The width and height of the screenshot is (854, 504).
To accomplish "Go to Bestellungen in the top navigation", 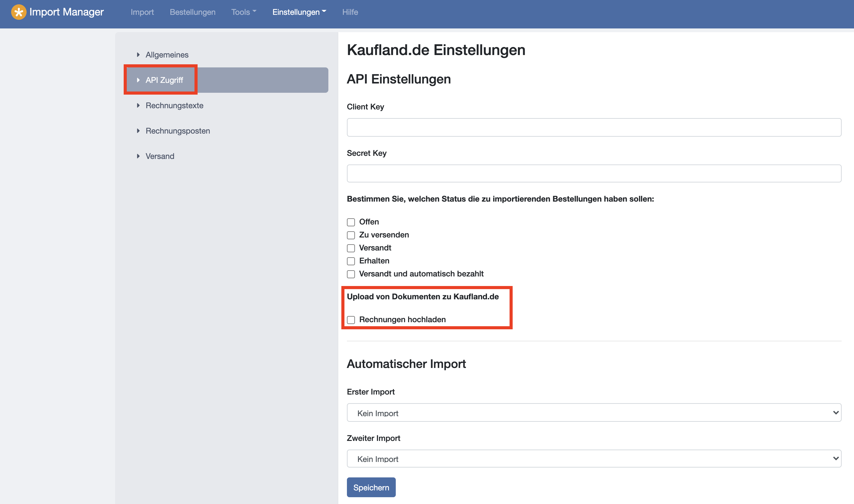I will pyautogui.click(x=193, y=12).
